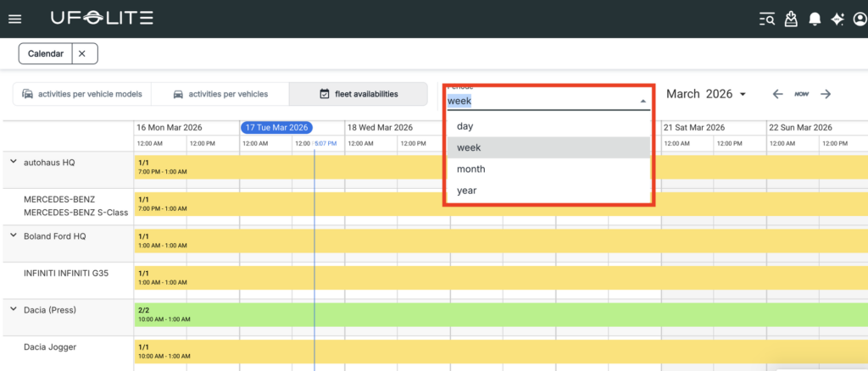Switch to activities per vehicles view
Image resolution: width=868 pixels, height=371 pixels.
pos(220,94)
